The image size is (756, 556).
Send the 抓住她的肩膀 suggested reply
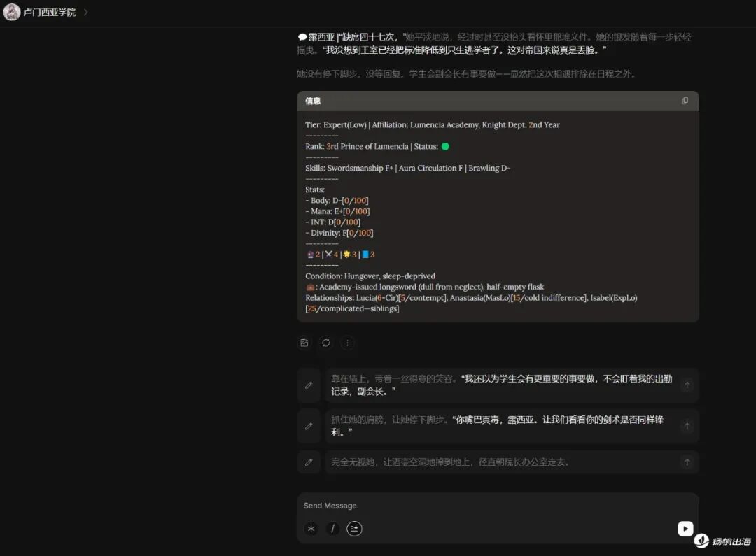(x=687, y=426)
